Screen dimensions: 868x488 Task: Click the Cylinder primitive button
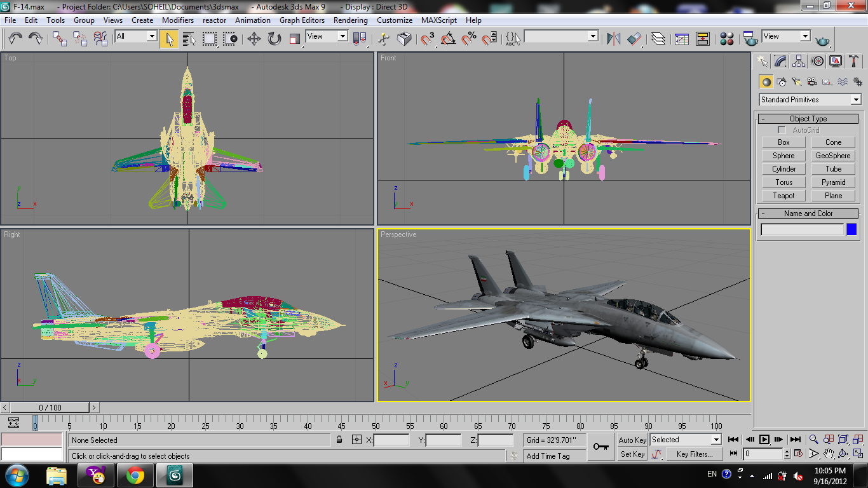coord(783,169)
